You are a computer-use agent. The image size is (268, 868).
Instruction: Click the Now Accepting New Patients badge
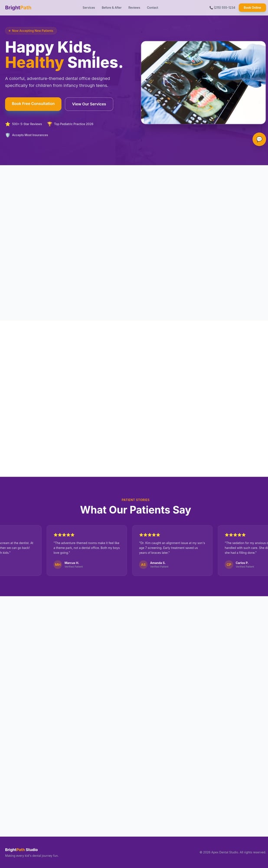coord(32,30)
